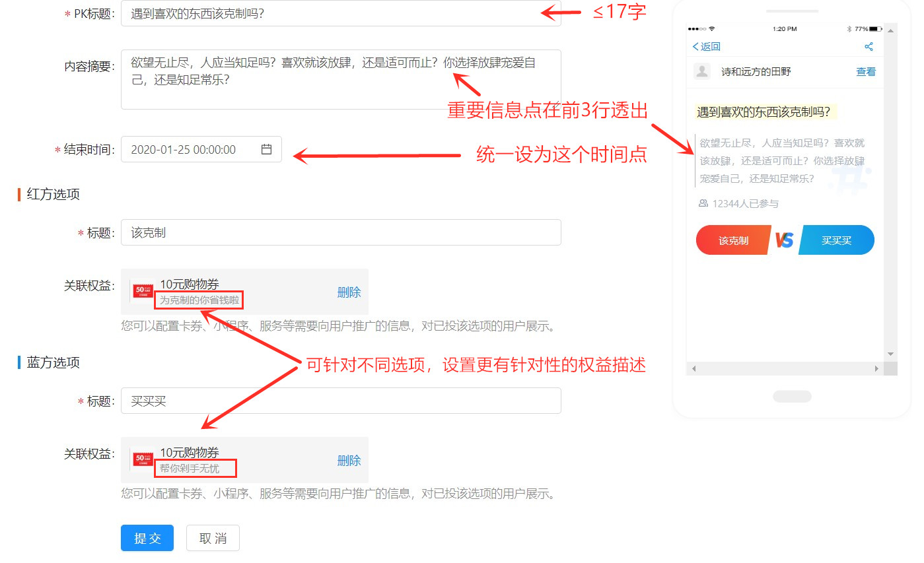Viewport: 924px width, 563px height.
Task: Click the red 该克制 vote button in the preview
Action: tap(733, 240)
